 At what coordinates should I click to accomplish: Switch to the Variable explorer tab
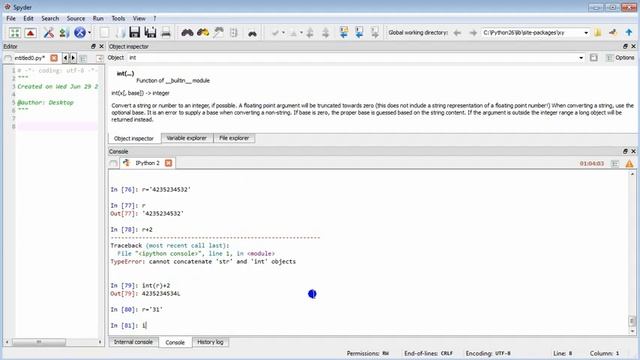coord(187,138)
